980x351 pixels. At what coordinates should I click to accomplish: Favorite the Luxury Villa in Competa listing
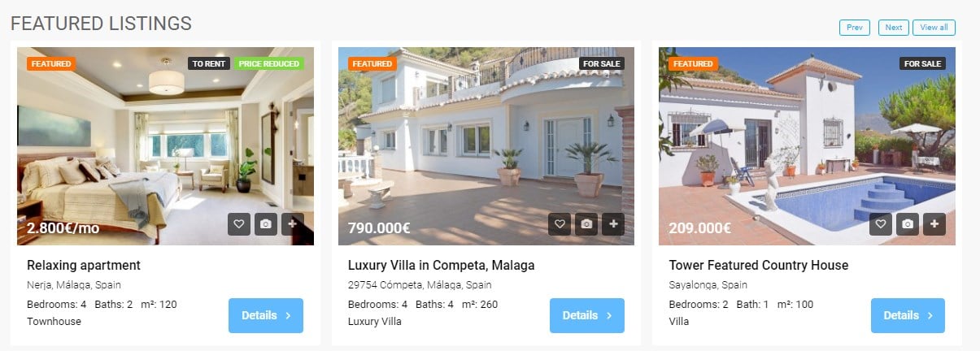tap(559, 224)
